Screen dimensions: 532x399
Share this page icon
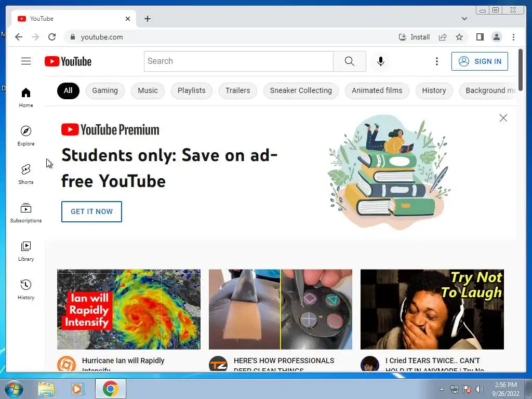pos(443,37)
